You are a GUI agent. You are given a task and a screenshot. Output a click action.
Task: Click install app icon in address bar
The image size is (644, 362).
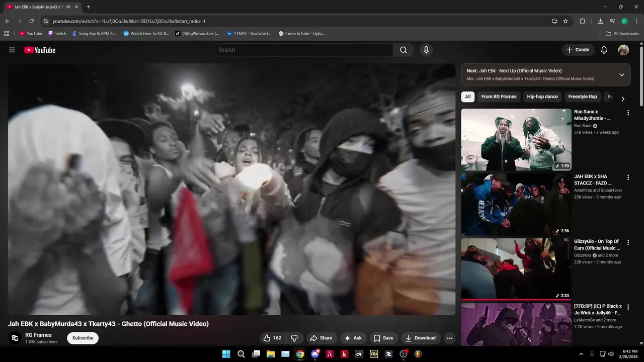(x=554, y=21)
